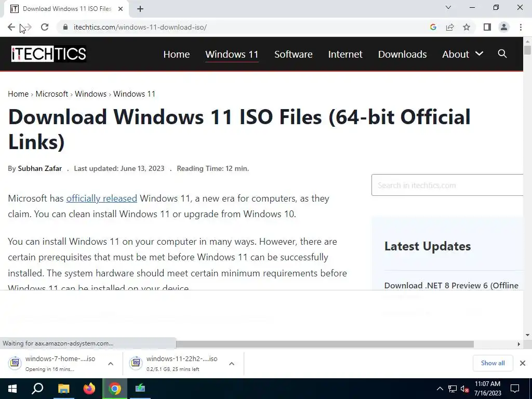Click Windows breadcrumb link
The height and width of the screenshot is (399, 532).
(x=90, y=94)
